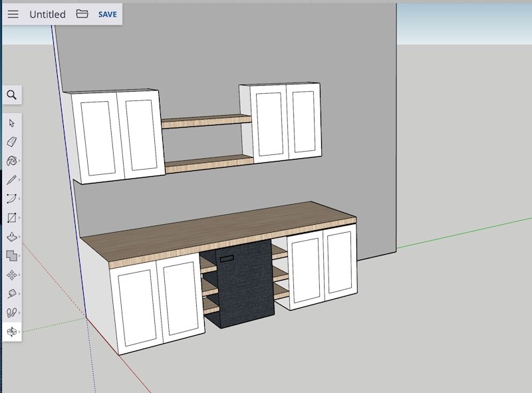The image size is (532, 393).
Task: Select the Walk footprints tool
Action: [11, 313]
